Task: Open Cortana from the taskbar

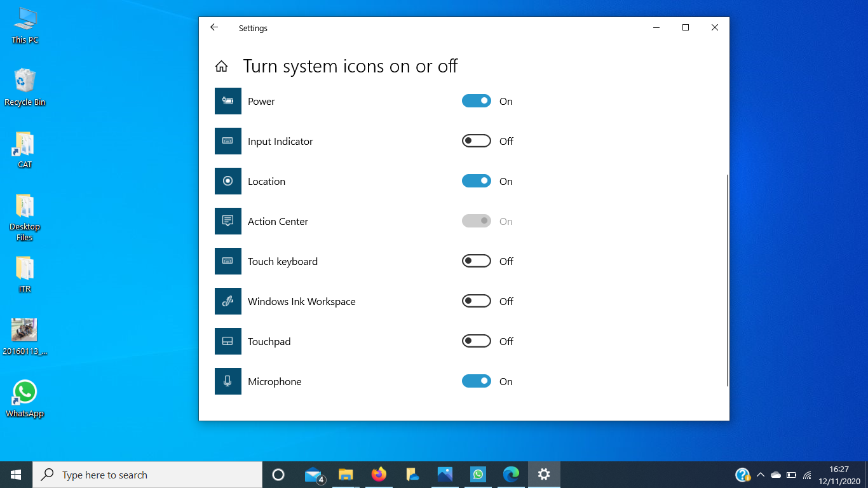Action: pyautogui.click(x=278, y=475)
